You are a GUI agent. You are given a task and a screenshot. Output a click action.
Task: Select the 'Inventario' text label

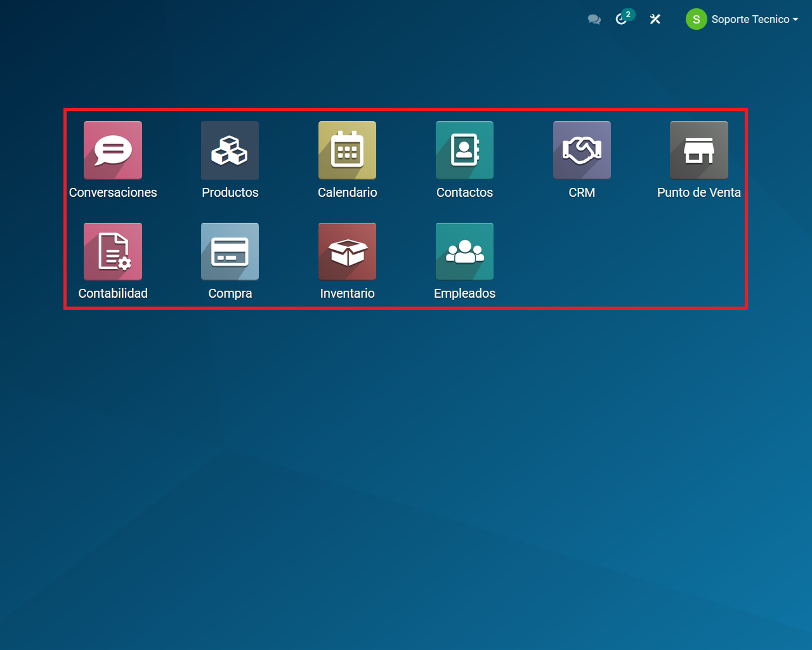point(347,293)
